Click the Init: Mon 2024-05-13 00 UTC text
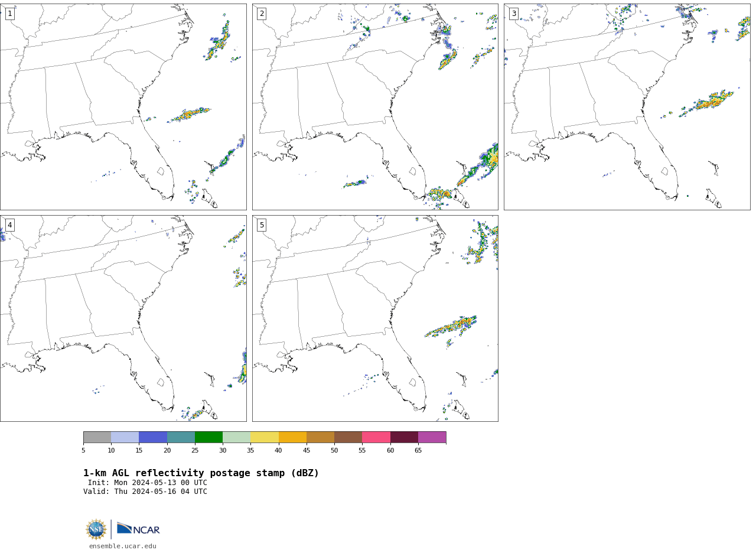This screenshot has height=553, width=756. tap(148, 483)
